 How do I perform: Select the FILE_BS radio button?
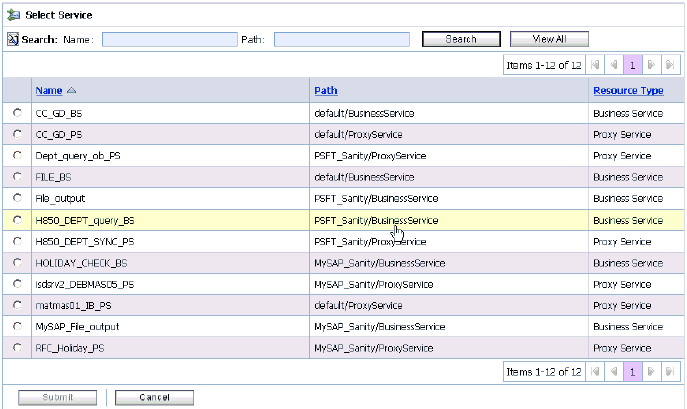(17, 177)
